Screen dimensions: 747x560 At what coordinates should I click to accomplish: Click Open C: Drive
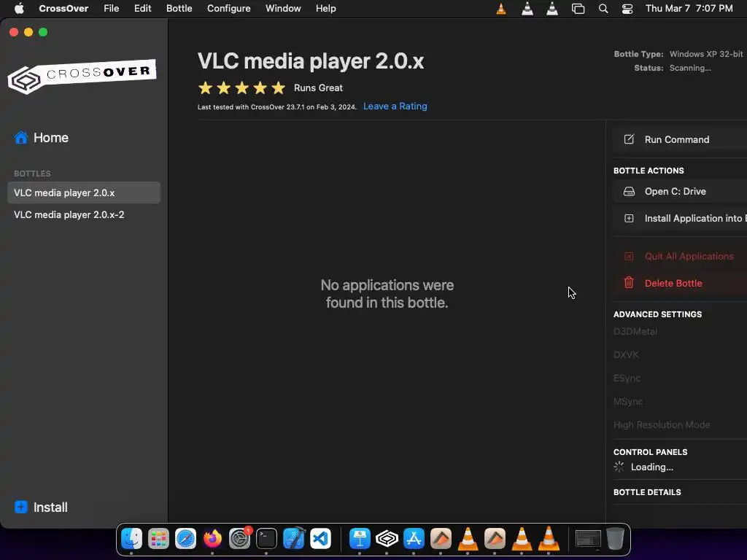(680, 192)
